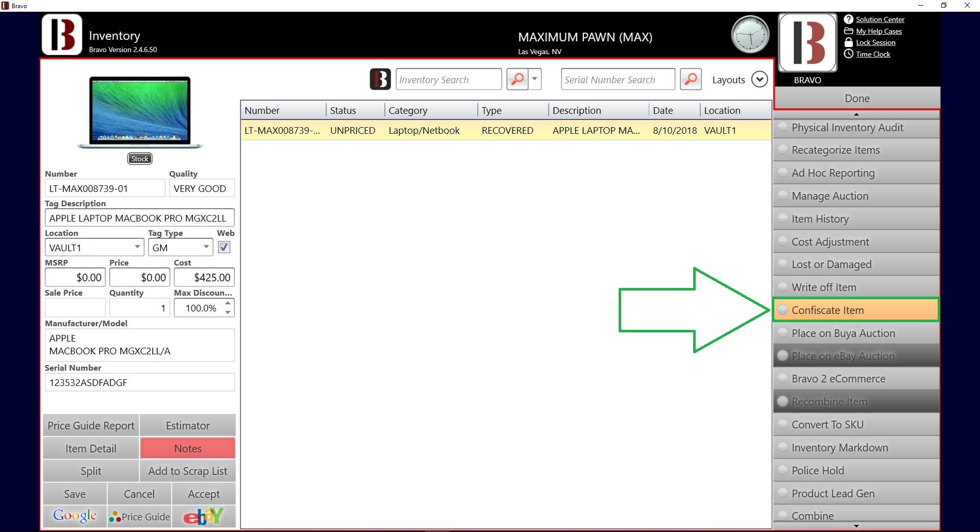Image resolution: width=980 pixels, height=532 pixels.
Task: Select Ad Hoc Reporting option
Action: click(856, 173)
